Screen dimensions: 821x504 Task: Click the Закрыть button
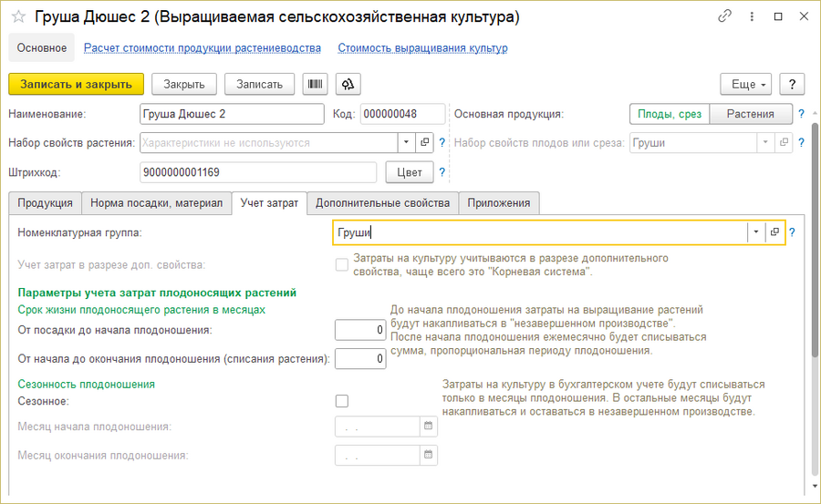[183, 84]
